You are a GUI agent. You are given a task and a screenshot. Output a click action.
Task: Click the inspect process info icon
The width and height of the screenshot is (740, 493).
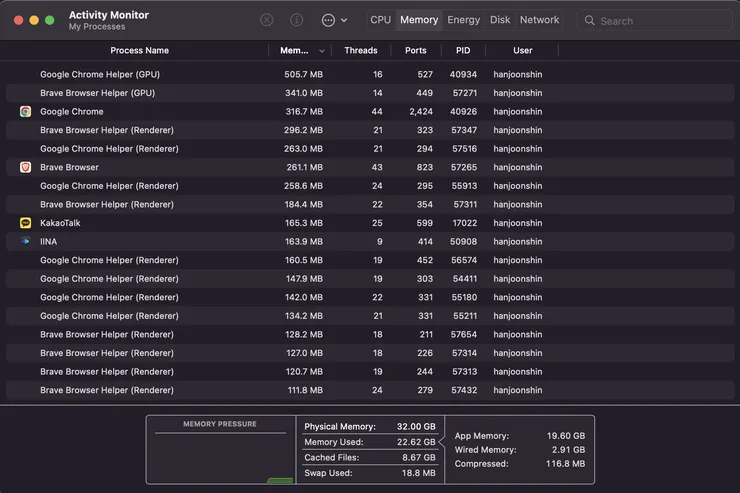[x=296, y=20]
